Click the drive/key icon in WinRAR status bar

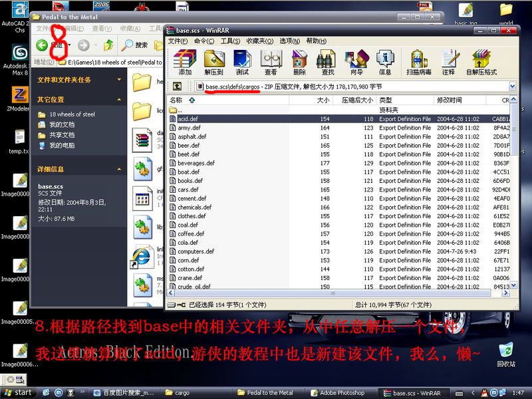(x=176, y=305)
